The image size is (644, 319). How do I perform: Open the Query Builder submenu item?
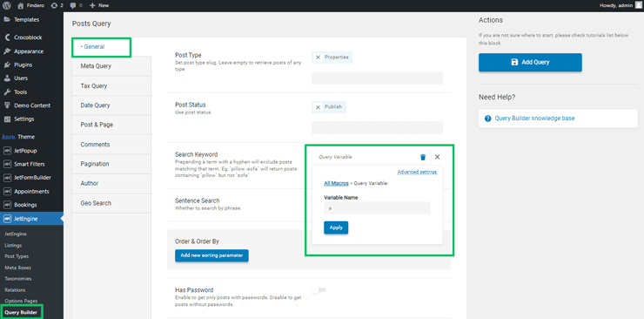[21, 313]
